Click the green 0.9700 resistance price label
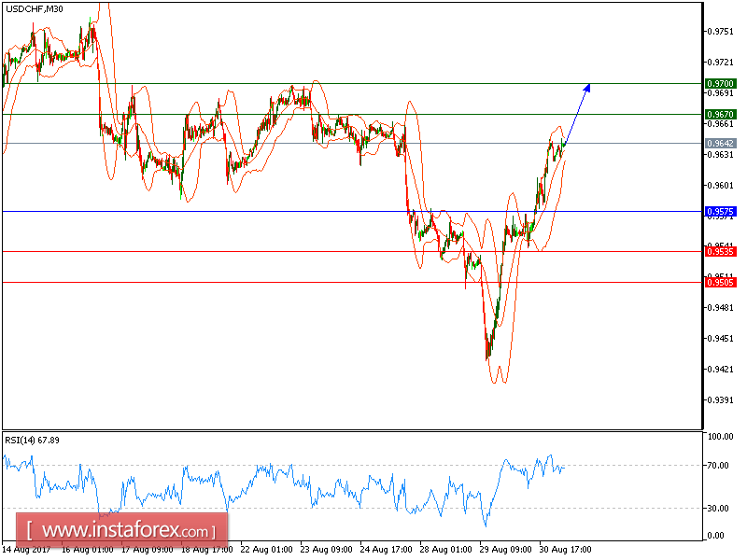 click(x=719, y=82)
